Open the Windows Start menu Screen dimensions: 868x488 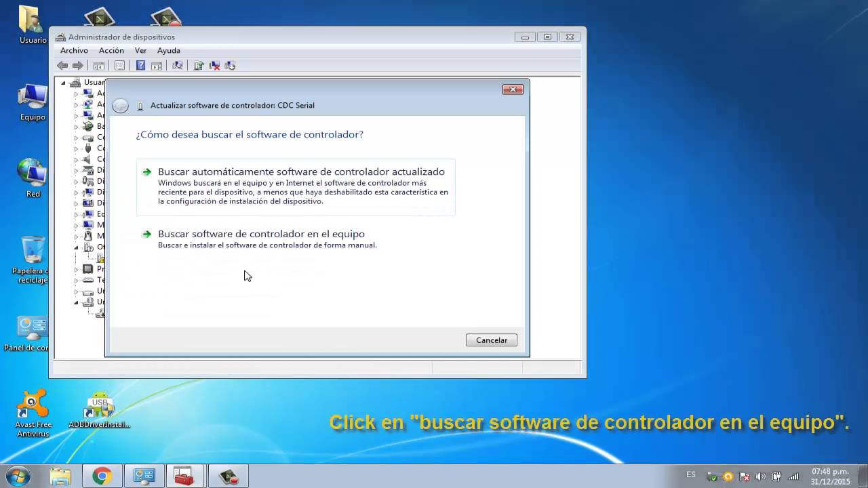pos(18,476)
